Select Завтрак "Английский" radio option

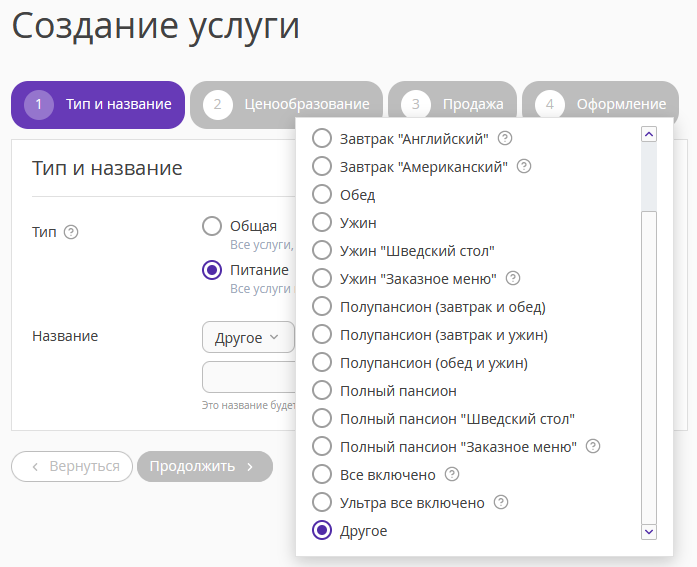tap(322, 138)
